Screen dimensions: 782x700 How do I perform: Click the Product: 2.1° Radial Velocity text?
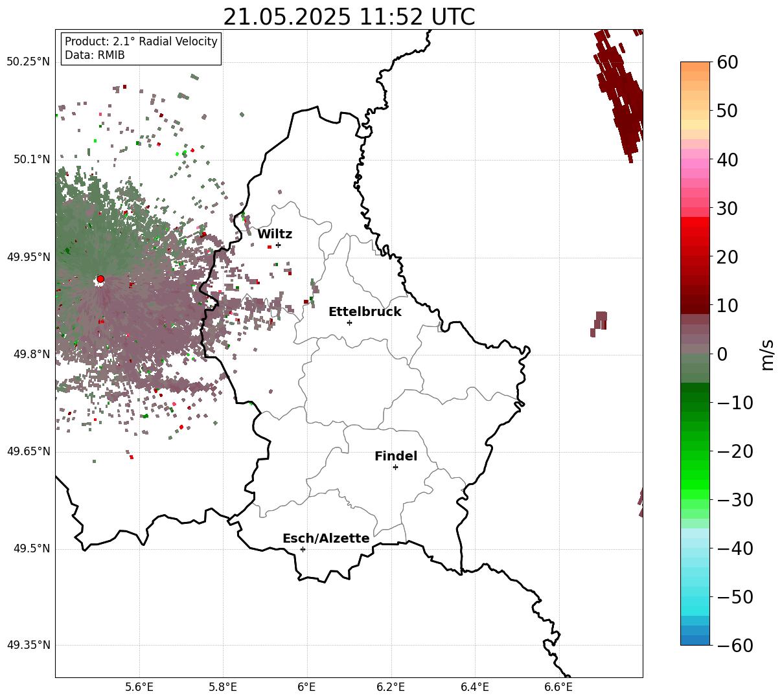[x=141, y=41]
